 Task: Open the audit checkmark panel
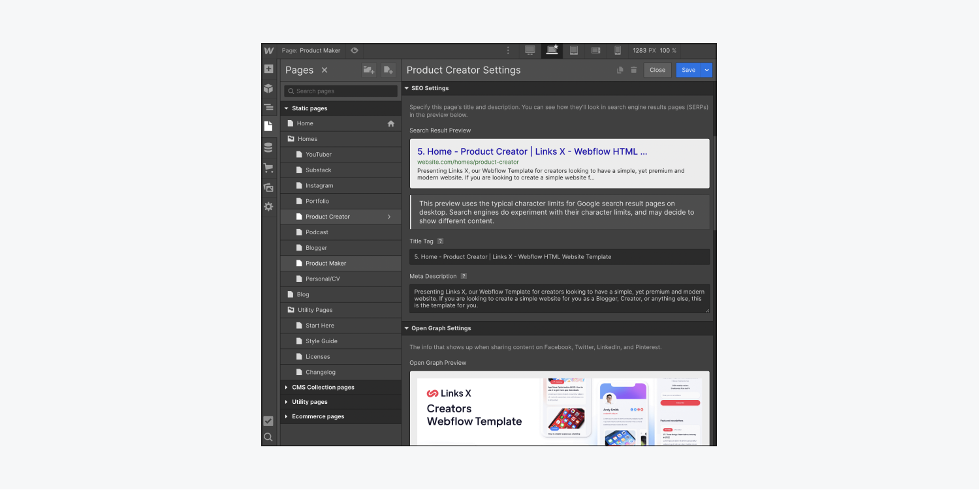coord(268,421)
